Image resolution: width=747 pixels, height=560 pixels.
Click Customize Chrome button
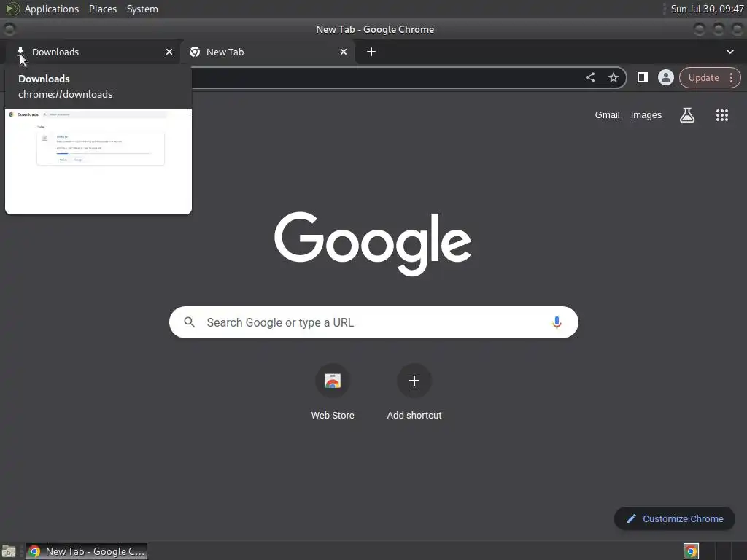[x=675, y=518]
